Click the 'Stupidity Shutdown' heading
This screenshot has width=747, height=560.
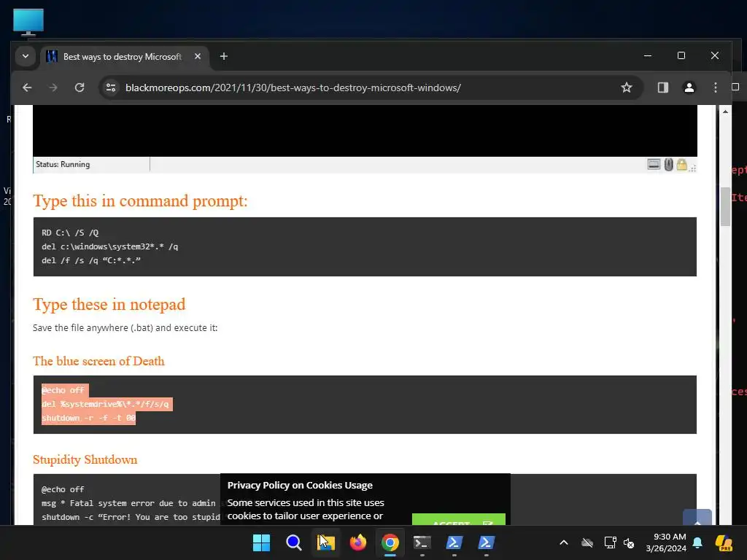pos(85,459)
